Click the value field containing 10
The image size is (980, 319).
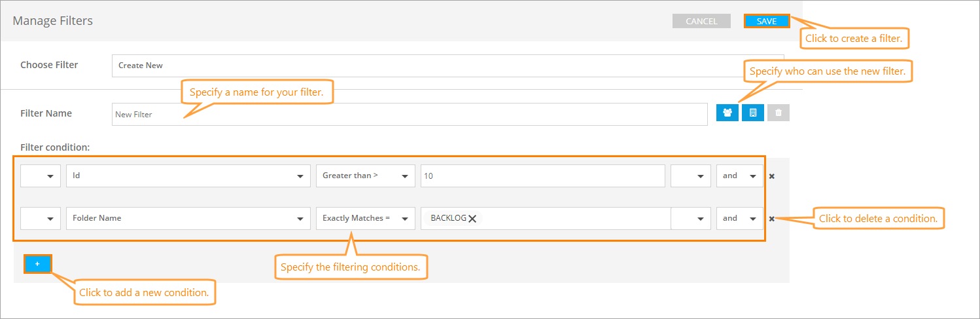click(x=543, y=176)
